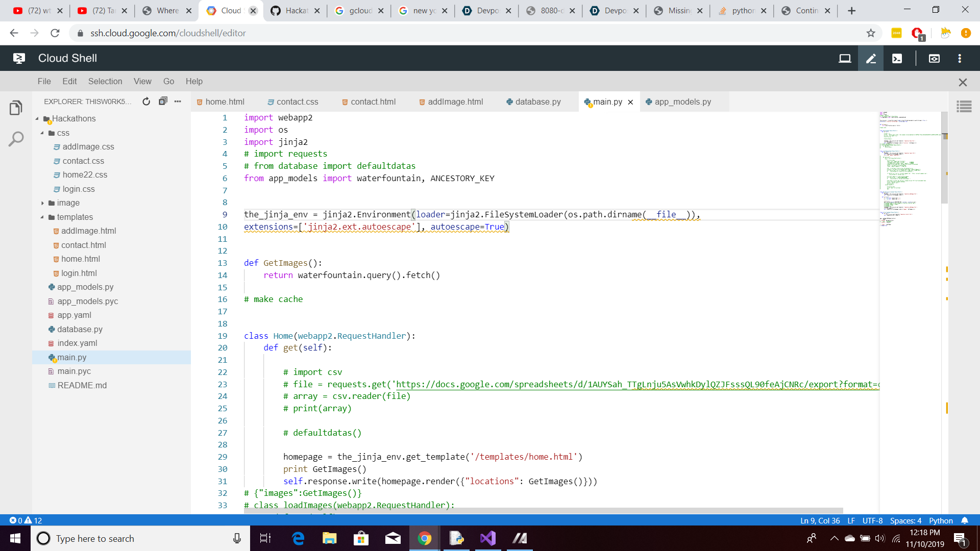
Task: Open the outline/list icon above the minimap
Action: (x=965, y=107)
